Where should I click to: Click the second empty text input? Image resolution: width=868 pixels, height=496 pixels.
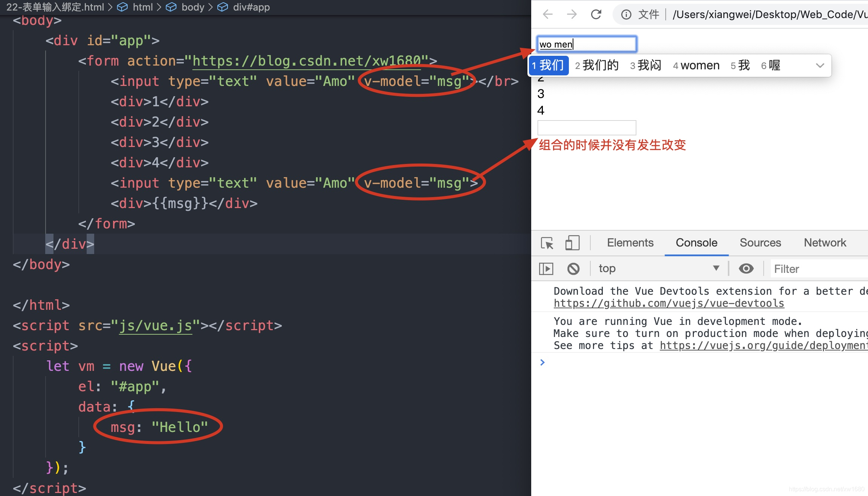[586, 128]
